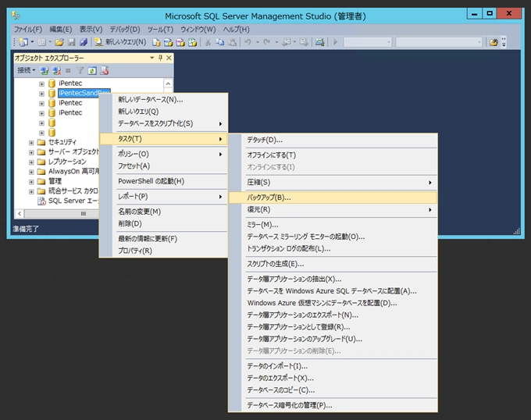Click the Find in Files folder icon
Viewport: 531px width, 420px height.
(x=494, y=42)
